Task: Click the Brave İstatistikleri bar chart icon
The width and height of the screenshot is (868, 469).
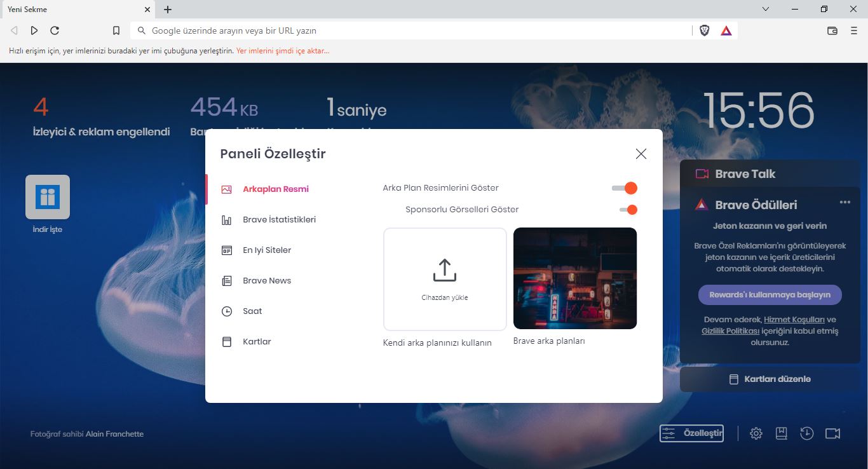Action: point(226,220)
